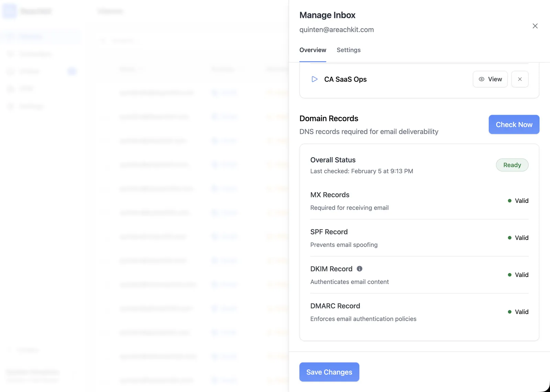550x392 pixels.
Task: Click 'Enforces email authentication policies' text
Action: click(363, 319)
